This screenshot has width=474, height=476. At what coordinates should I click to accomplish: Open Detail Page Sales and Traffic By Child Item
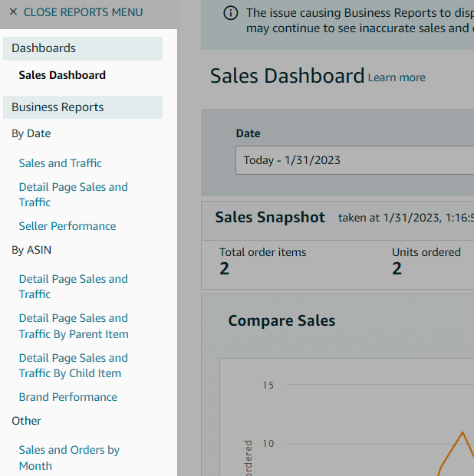(73, 366)
